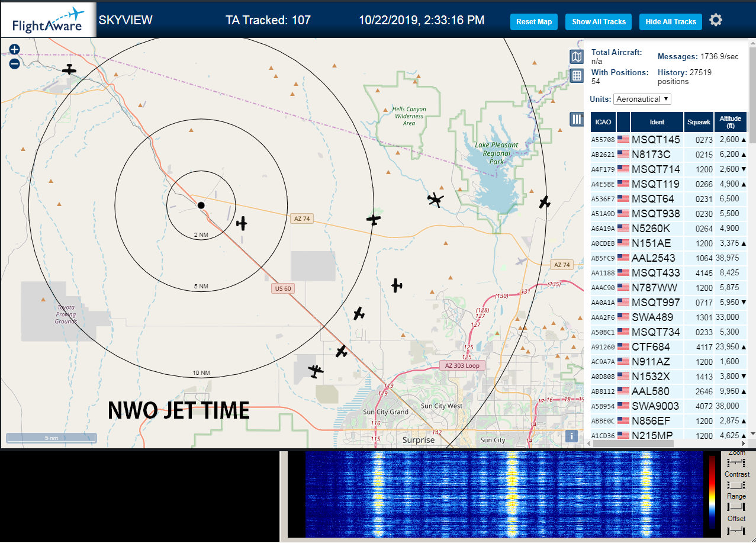
Task: Adjust the waterfall Offset slider
Action: coord(736,529)
